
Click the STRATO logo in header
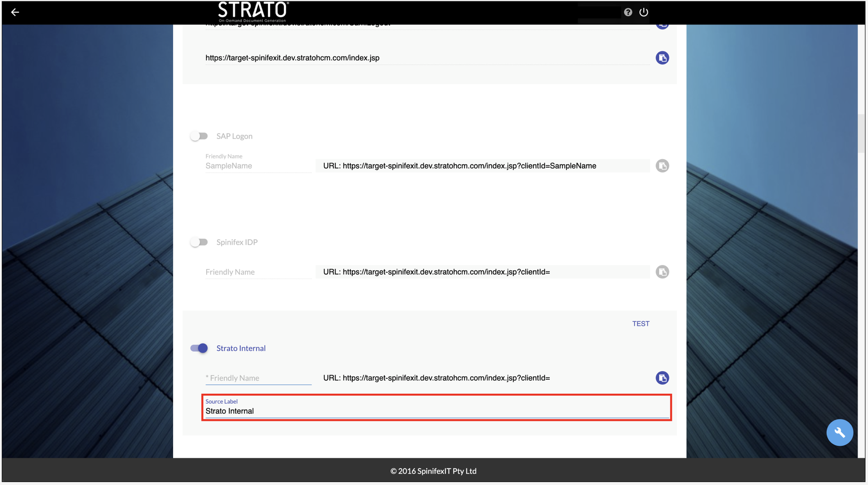[x=253, y=12]
